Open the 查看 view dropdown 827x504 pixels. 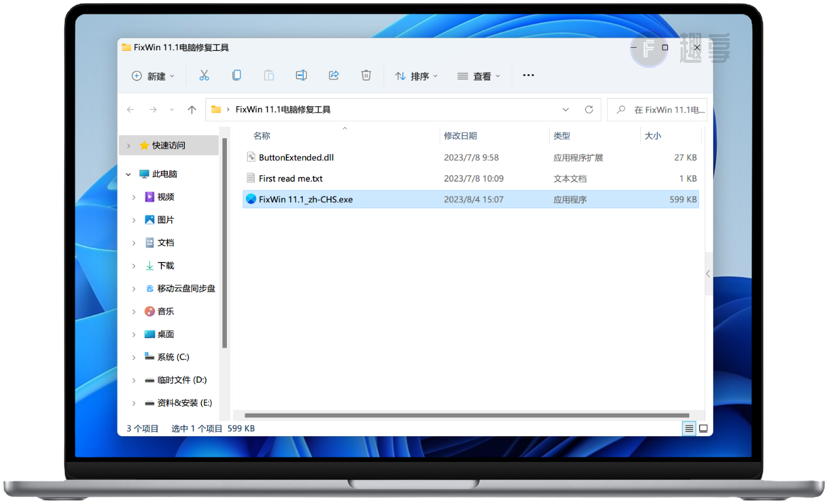(479, 76)
